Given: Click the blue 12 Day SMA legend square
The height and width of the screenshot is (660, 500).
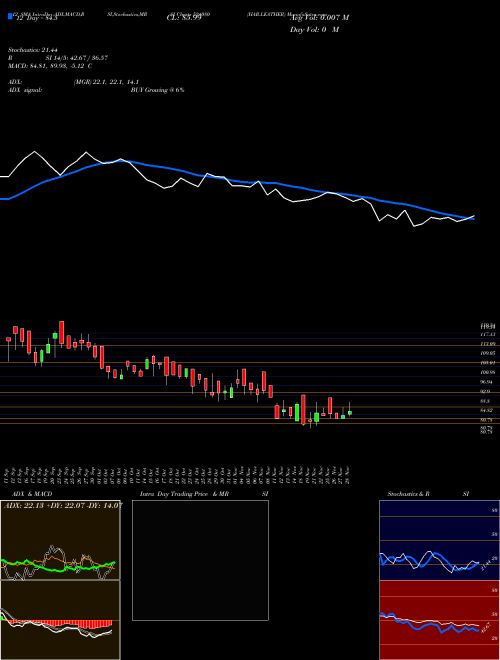Looking at the screenshot, I should coord(11,16).
